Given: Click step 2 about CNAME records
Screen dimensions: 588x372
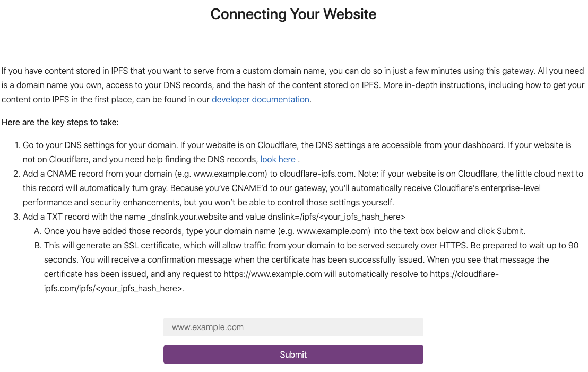Looking at the screenshot, I should click(x=292, y=188).
